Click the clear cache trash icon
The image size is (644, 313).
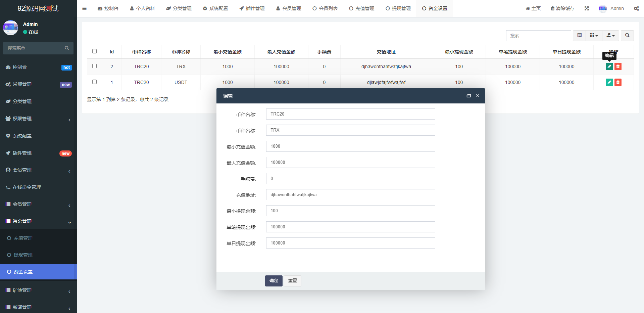point(562,8)
